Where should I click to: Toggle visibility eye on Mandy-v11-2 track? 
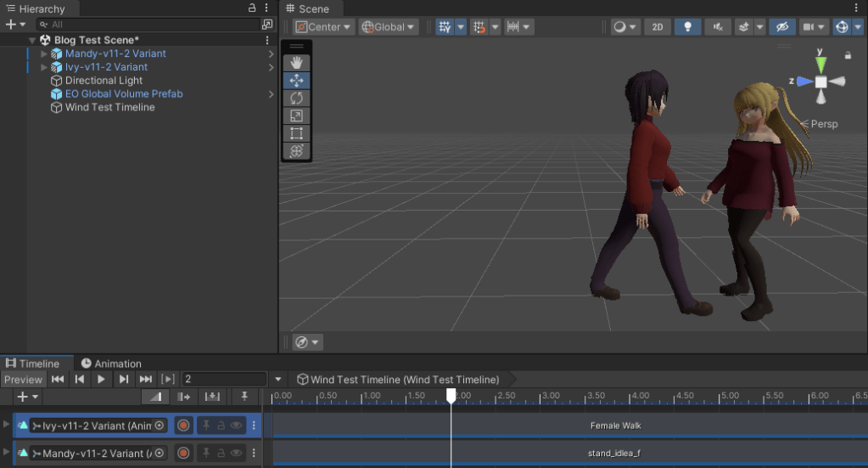click(x=236, y=453)
